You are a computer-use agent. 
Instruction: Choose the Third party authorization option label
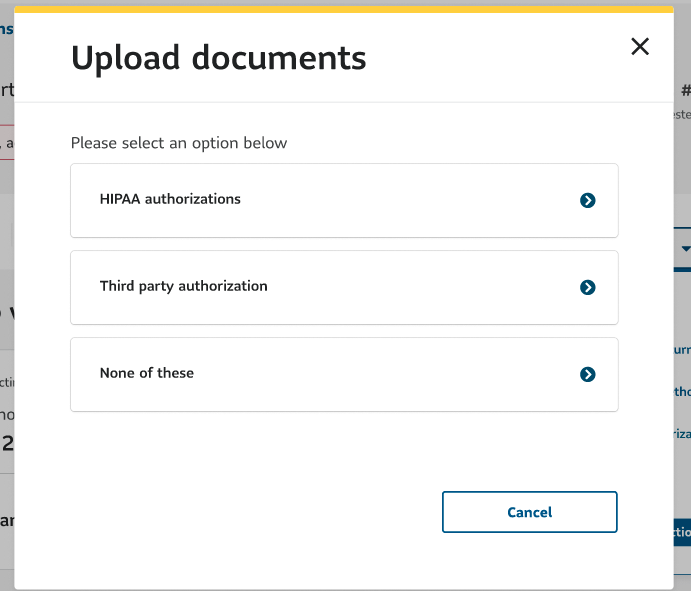(183, 286)
